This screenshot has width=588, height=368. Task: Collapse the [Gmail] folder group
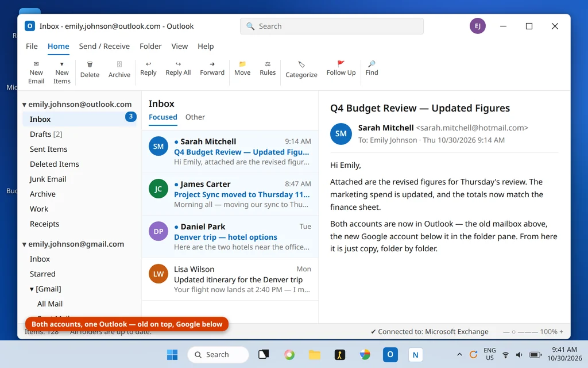point(32,290)
